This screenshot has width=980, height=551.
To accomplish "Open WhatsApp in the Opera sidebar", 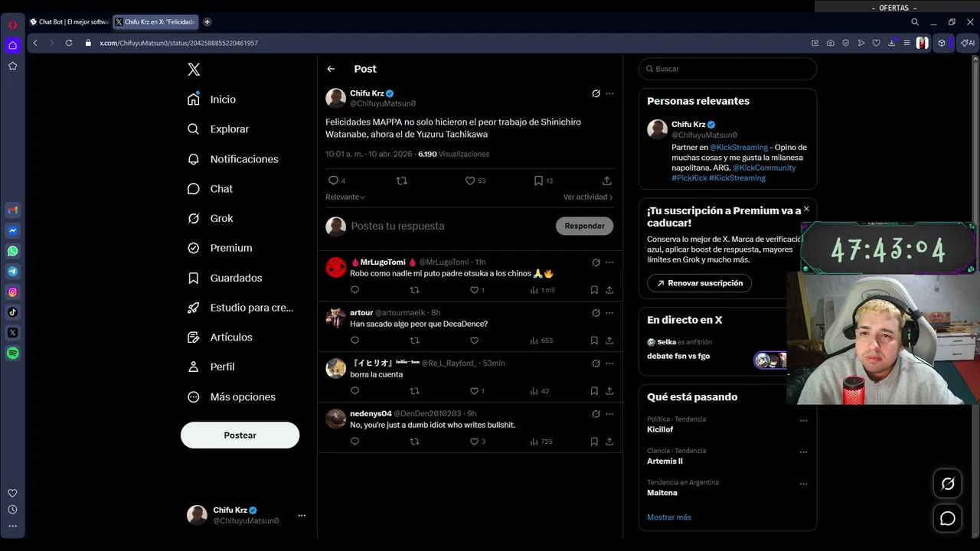I will click(x=13, y=251).
